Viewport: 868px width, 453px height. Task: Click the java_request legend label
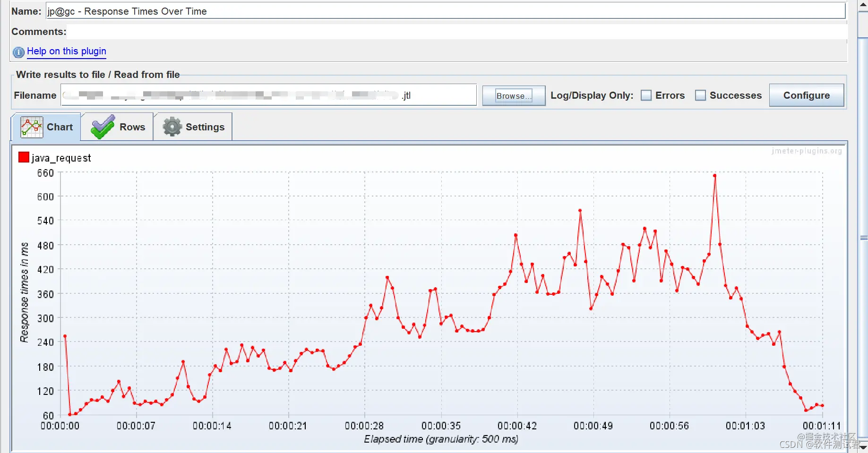61,158
